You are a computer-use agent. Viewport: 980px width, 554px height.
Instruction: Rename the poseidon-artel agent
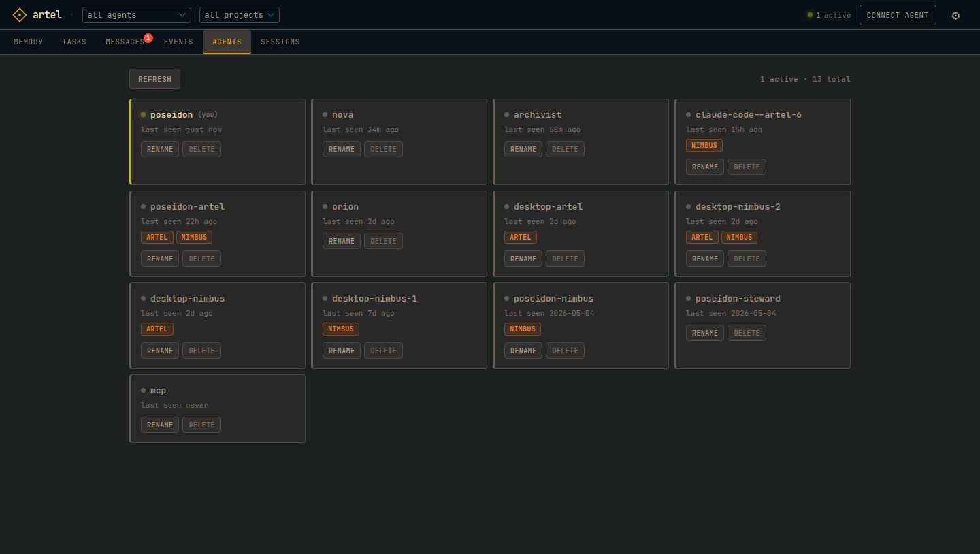[x=160, y=259]
